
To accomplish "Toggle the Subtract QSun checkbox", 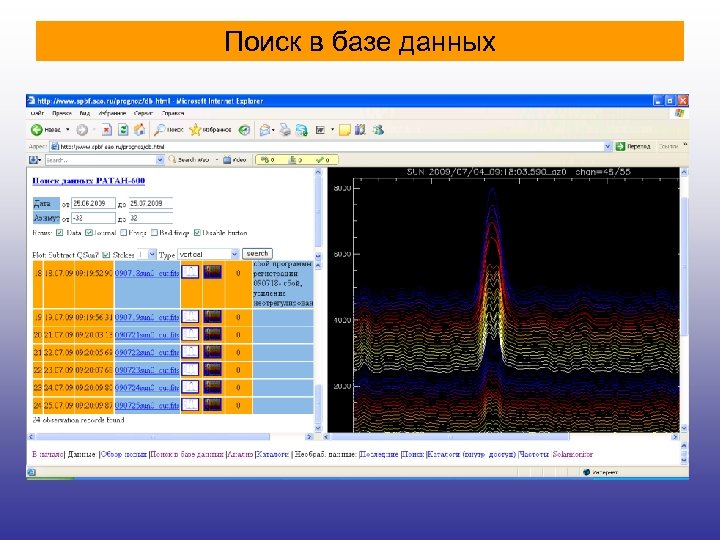I will [x=106, y=254].
